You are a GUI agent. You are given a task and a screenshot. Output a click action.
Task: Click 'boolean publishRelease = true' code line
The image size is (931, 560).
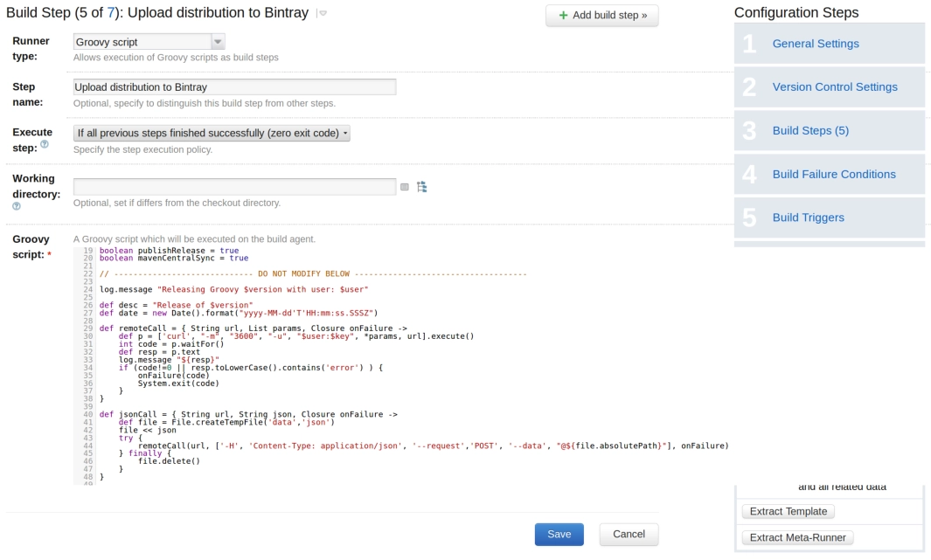tap(170, 251)
